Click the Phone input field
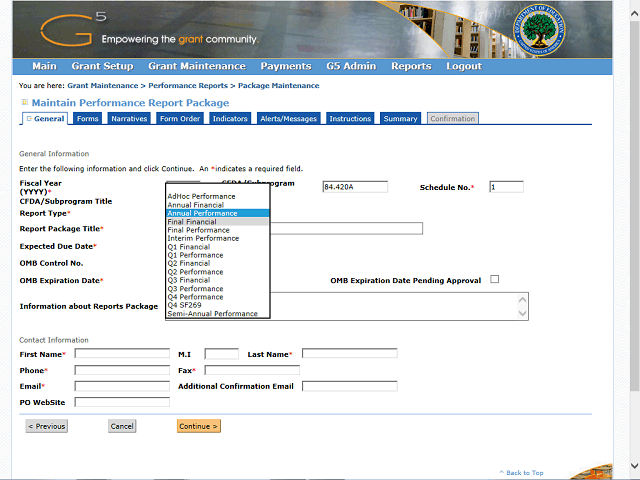This screenshot has height=480, width=640. 122,370
